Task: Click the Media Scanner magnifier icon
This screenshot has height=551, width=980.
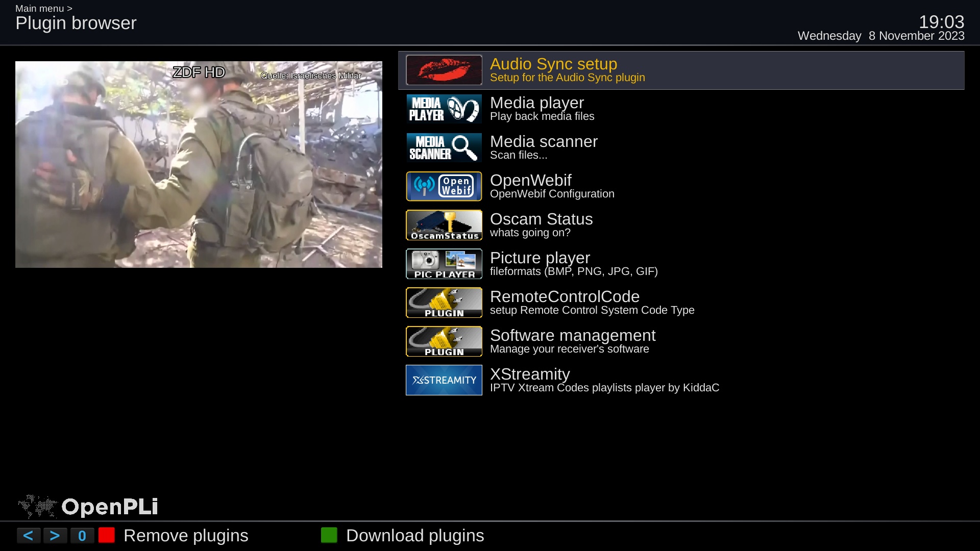Action: (444, 147)
